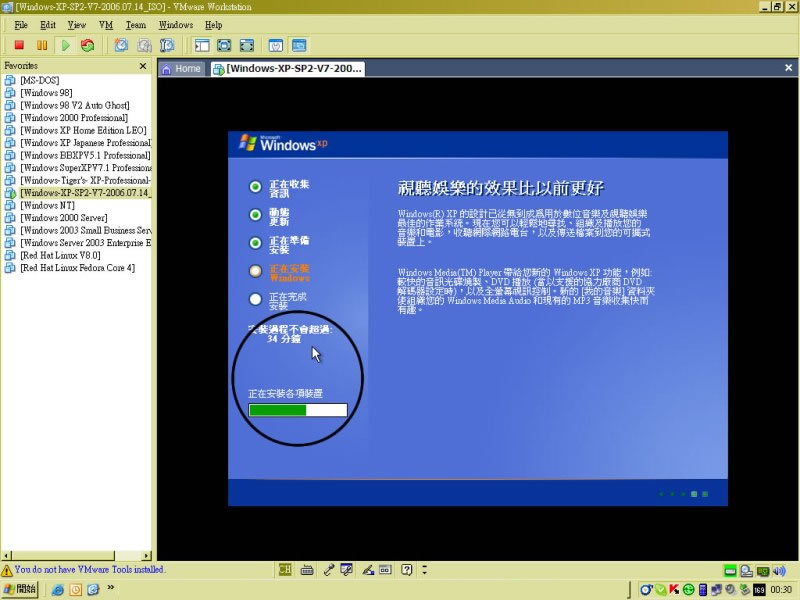This screenshot has height=600, width=800.
Task: Click the orange clock Quick Launch icon
Action: (x=76, y=590)
